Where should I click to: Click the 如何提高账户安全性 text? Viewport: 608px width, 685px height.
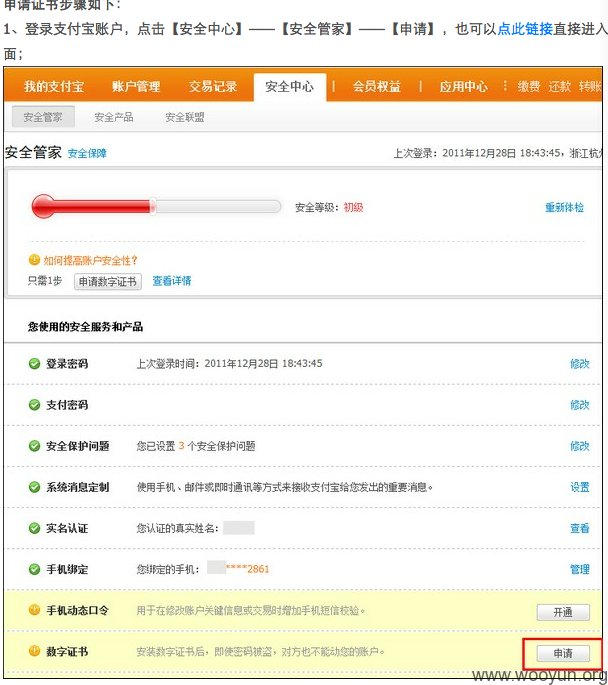(90, 260)
